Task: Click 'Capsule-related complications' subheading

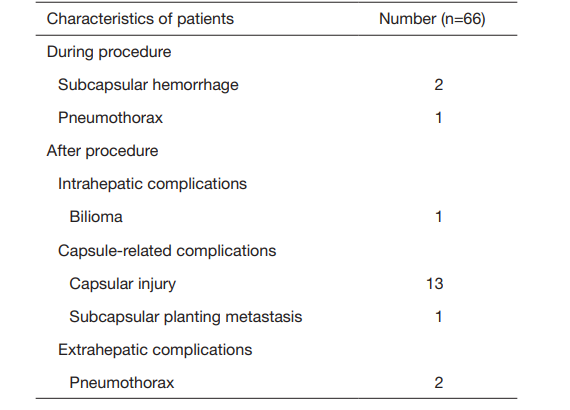Action: (167, 251)
